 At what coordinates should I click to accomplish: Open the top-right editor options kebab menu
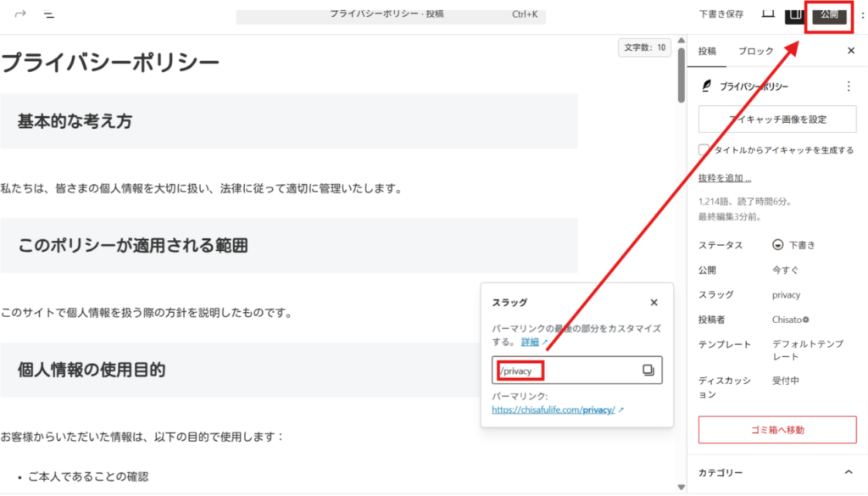pos(862,14)
